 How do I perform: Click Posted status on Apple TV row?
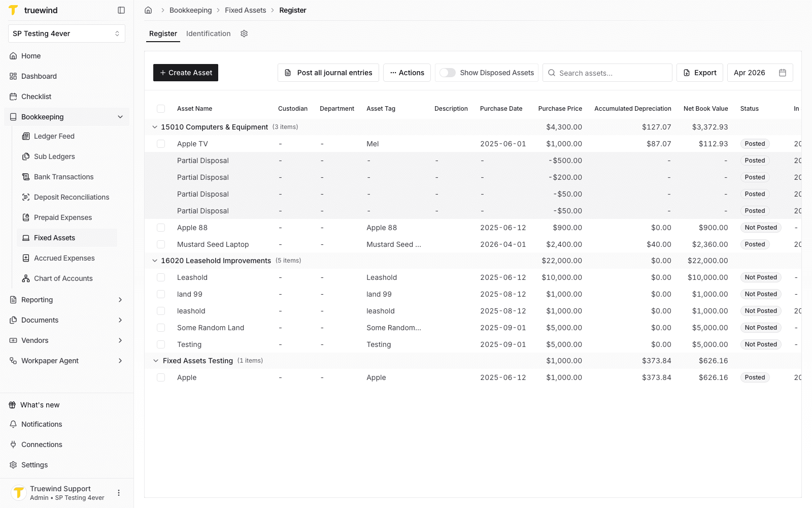[x=755, y=144]
